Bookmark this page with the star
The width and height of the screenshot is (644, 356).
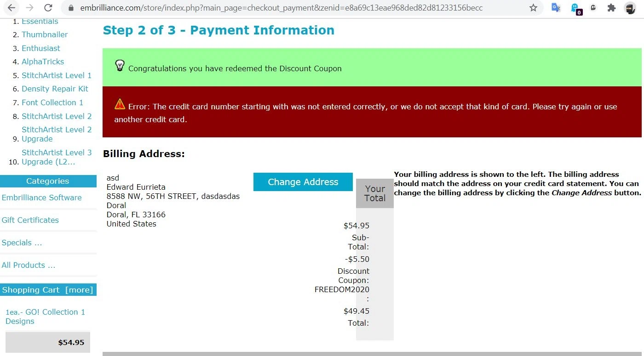click(533, 8)
